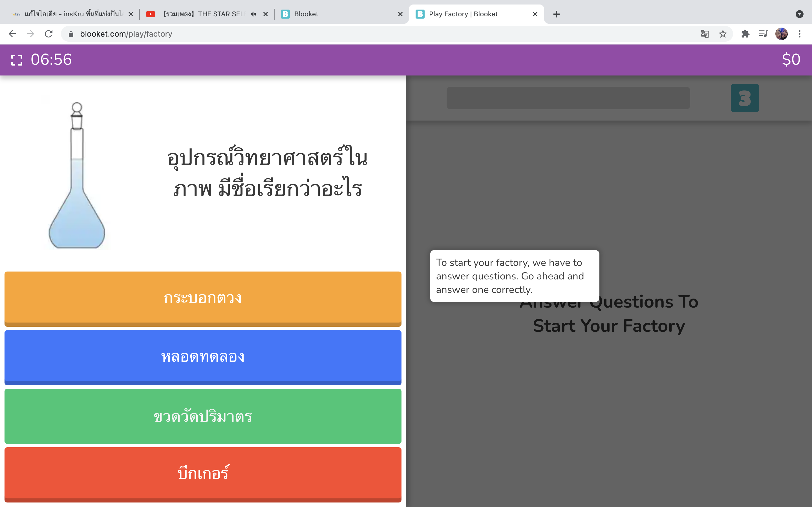Open Google Translate from the address bar
The height and width of the screenshot is (507, 812).
705,34
